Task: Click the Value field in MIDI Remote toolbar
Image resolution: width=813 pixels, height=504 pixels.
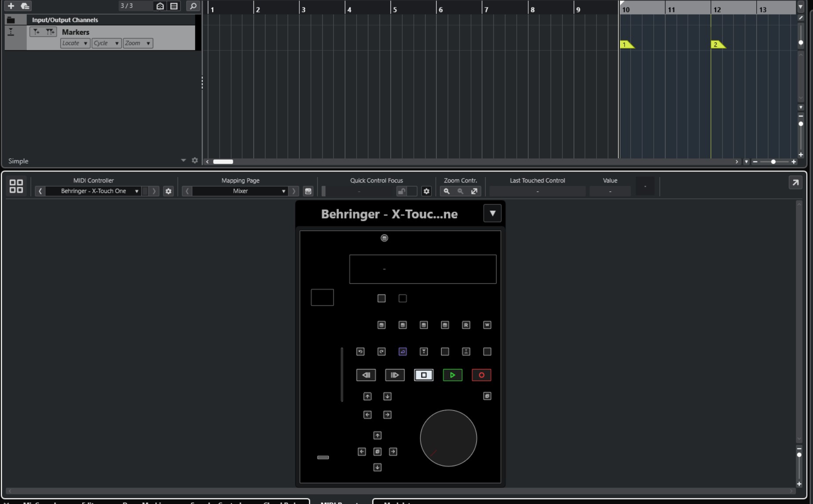Action: pos(610,191)
